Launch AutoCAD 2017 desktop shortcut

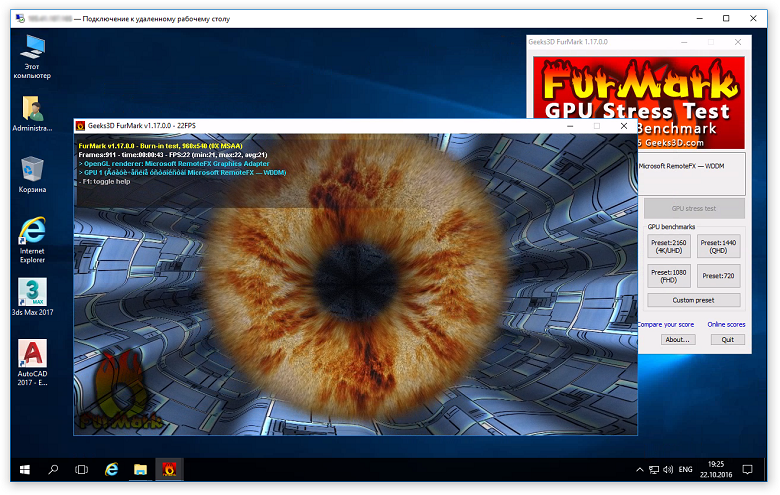coord(32,362)
